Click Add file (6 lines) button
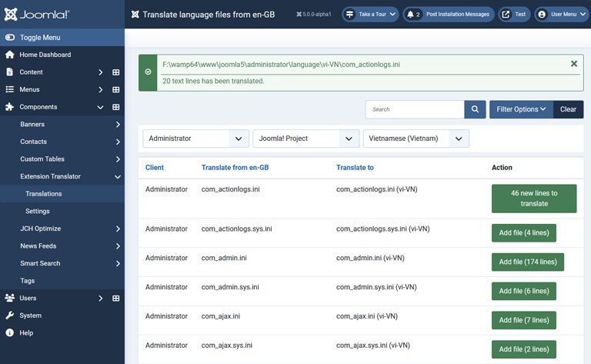Image resolution: width=591 pixels, height=364 pixels. [x=524, y=291]
